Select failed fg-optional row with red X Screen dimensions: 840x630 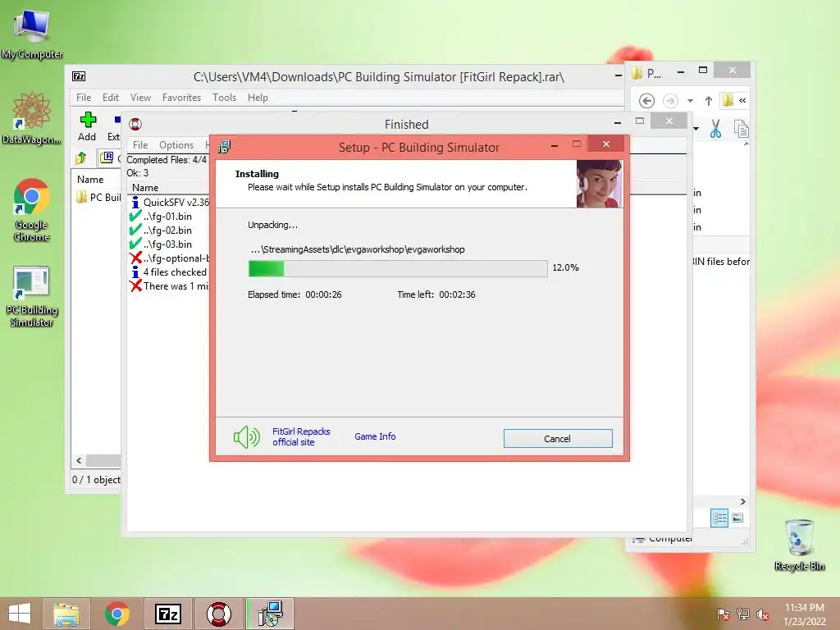tap(169, 258)
